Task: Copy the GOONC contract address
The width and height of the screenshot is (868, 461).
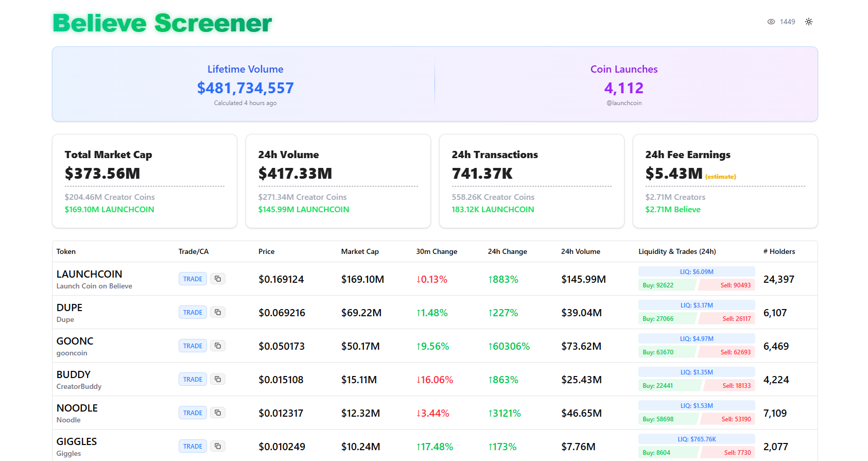Action: (x=218, y=346)
